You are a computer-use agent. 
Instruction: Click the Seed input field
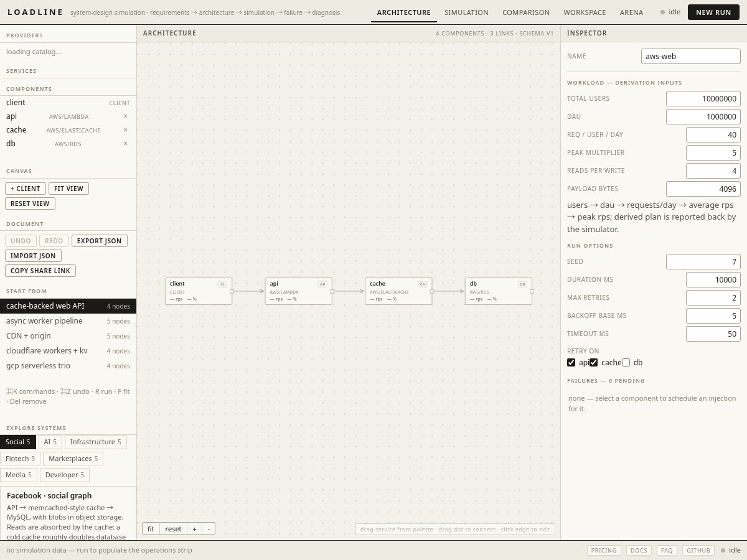(x=703, y=261)
